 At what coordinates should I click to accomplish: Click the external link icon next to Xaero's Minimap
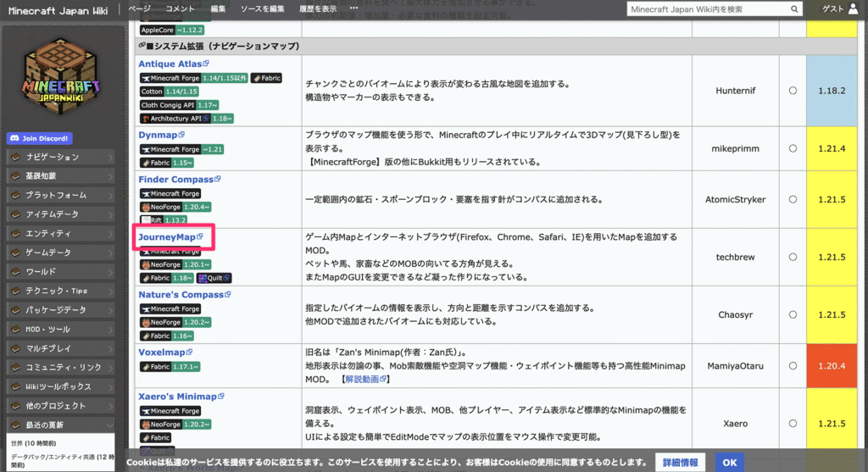(221, 397)
